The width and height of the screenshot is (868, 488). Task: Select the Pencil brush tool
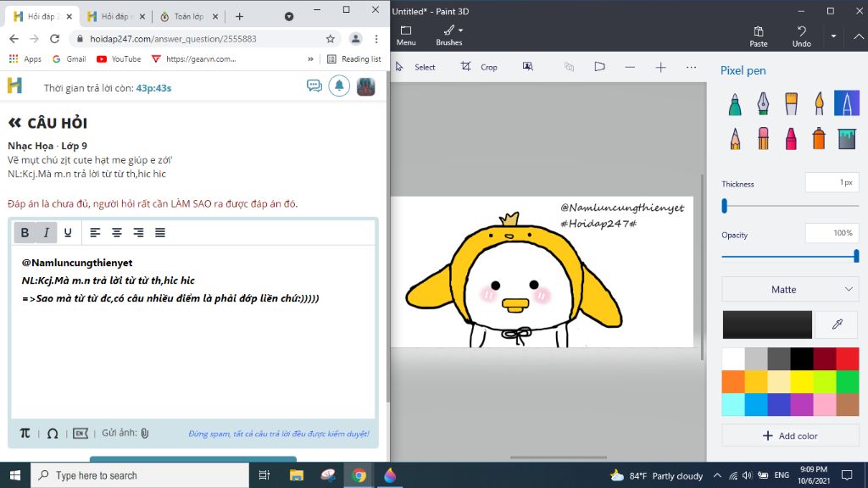[735, 138]
